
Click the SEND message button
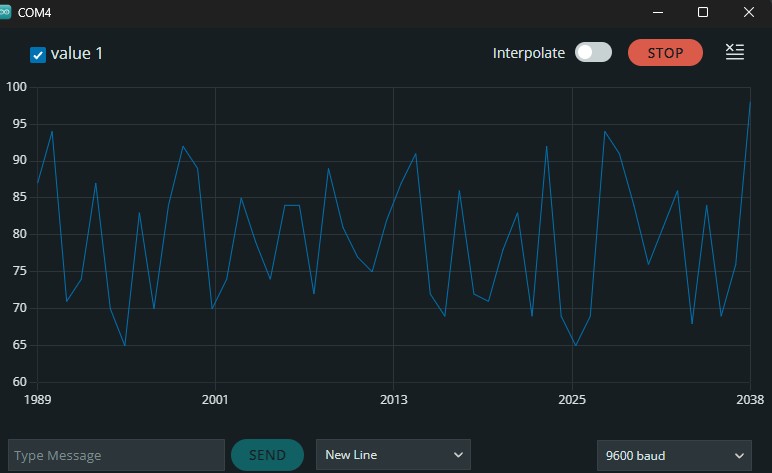[267, 455]
